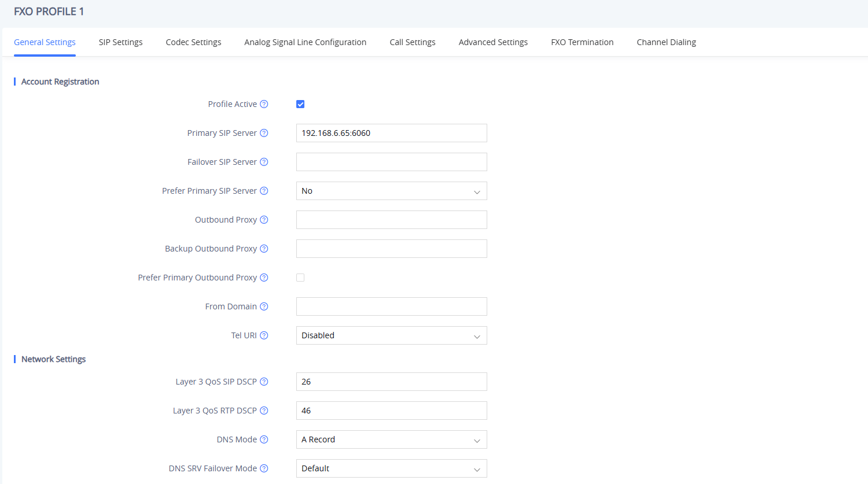Expand the DNS Mode A Record dropdown
This screenshot has height=484, width=868.
point(392,439)
